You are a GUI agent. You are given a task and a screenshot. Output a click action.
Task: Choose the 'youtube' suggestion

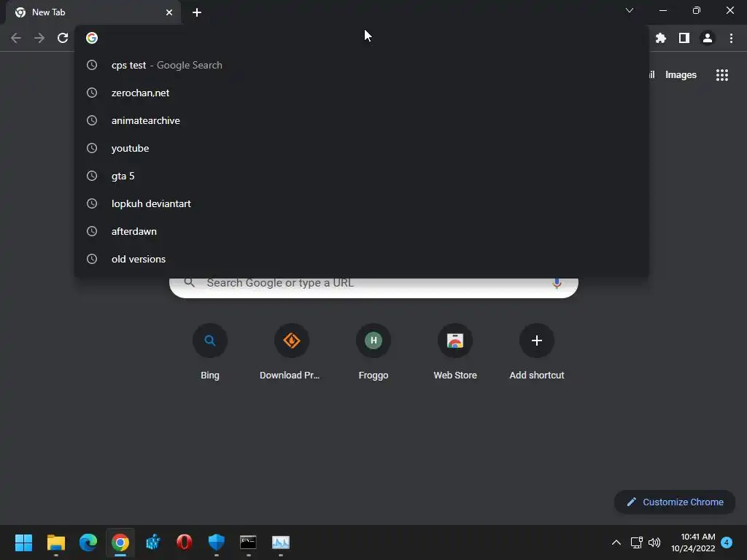[x=362, y=148]
